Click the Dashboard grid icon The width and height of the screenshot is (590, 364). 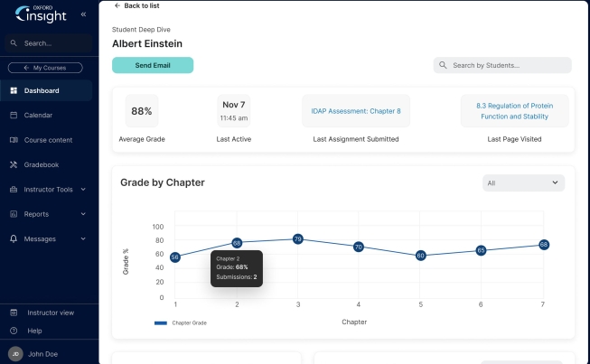pyautogui.click(x=14, y=90)
